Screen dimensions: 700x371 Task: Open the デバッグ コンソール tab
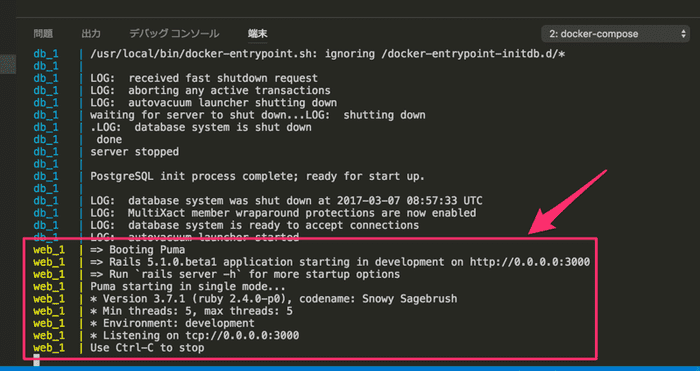[x=174, y=34]
